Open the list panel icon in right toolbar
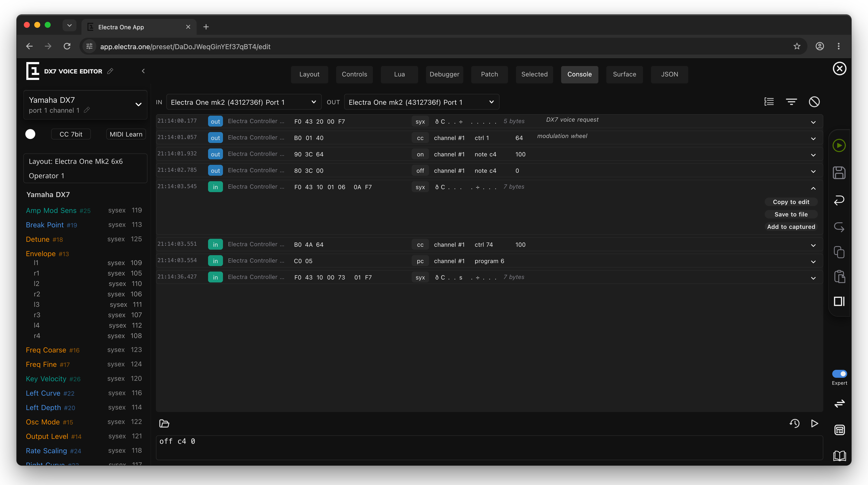This screenshot has width=868, height=485. (839, 430)
